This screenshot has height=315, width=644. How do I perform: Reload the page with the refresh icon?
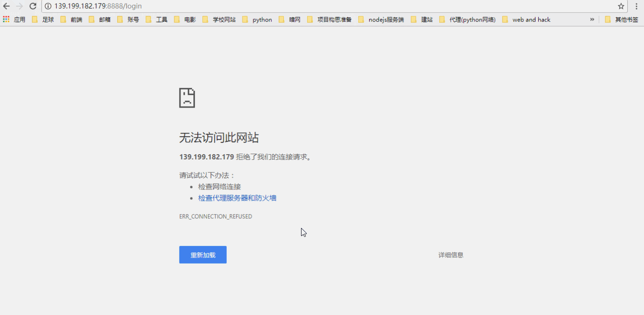click(x=33, y=6)
